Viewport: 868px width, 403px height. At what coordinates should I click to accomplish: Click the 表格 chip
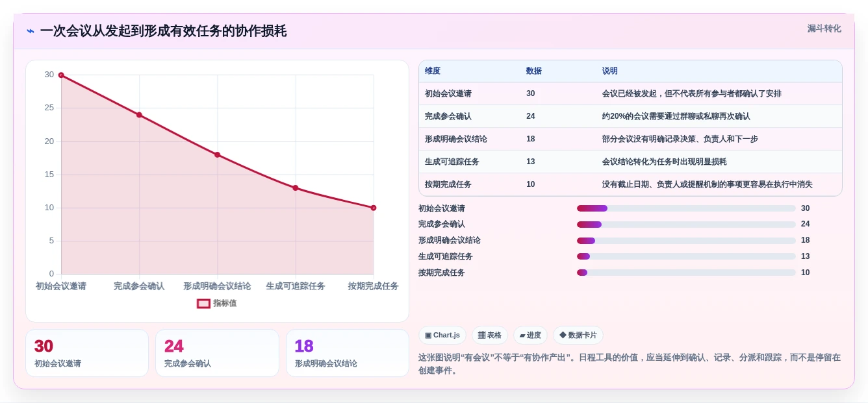[490, 336]
